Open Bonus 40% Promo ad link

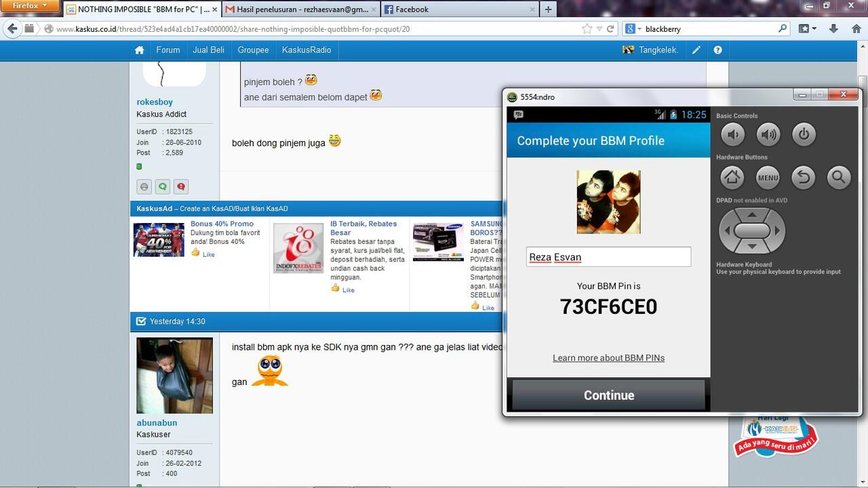point(222,224)
